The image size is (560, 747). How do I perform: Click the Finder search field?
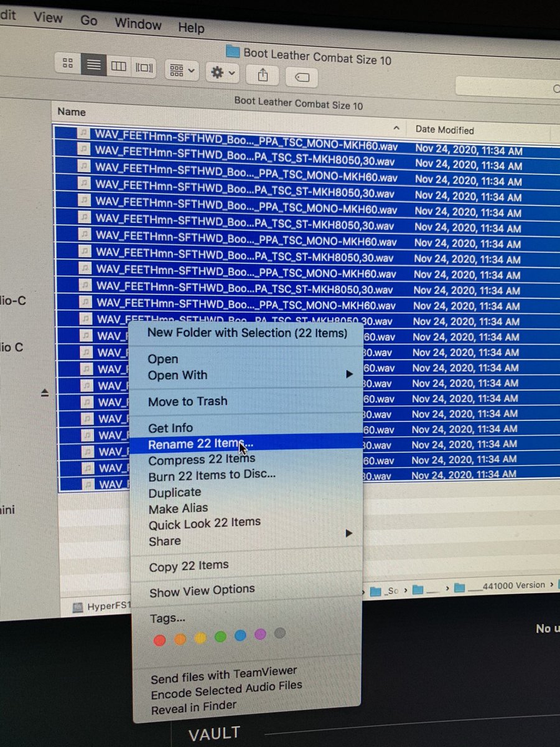[x=507, y=87]
